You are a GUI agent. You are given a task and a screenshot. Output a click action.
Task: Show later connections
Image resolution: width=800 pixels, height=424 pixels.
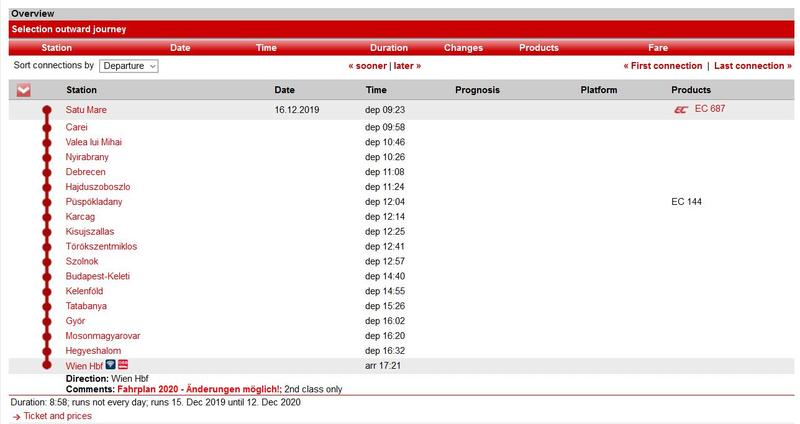(x=407, y=66)
